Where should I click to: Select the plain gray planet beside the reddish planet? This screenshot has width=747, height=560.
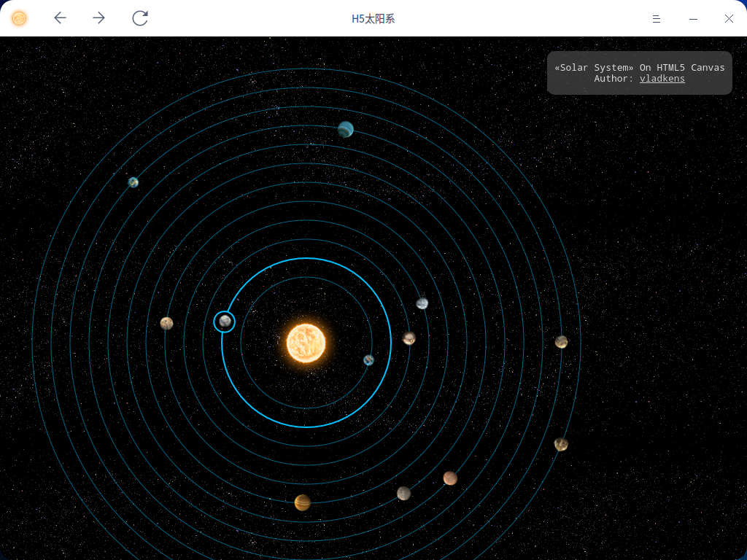(403, 494)
